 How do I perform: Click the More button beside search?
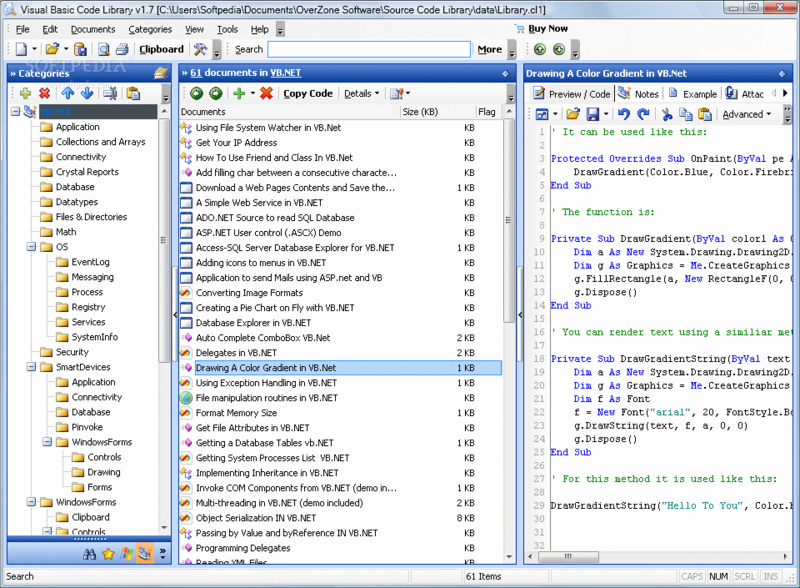(x=490, y=50)
